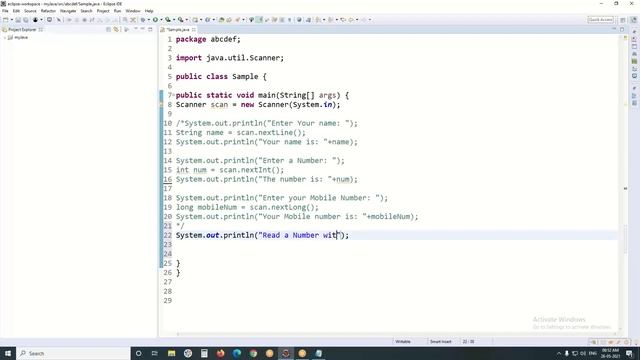The height and width of the screenshot is (360, 640).
Task: Click 'public class Sample {' on line 5
Action: click(x=221, y=77)
